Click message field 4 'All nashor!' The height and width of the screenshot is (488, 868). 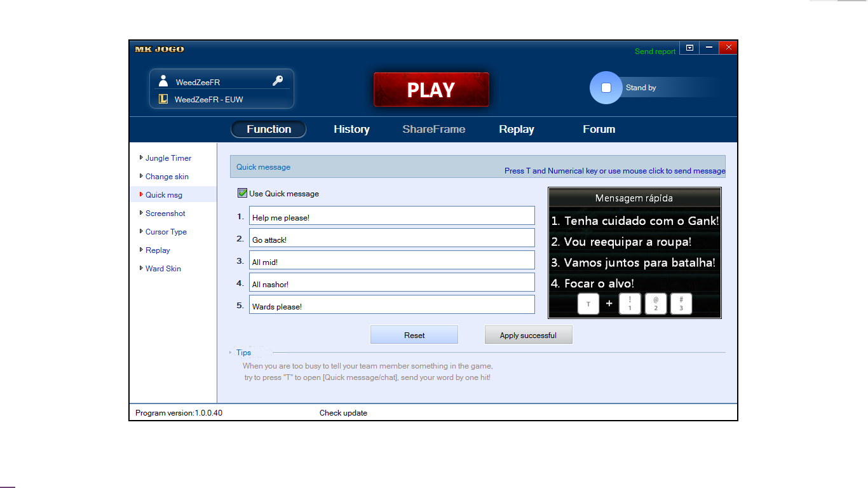pyautogui.click(x=392, y=282)
